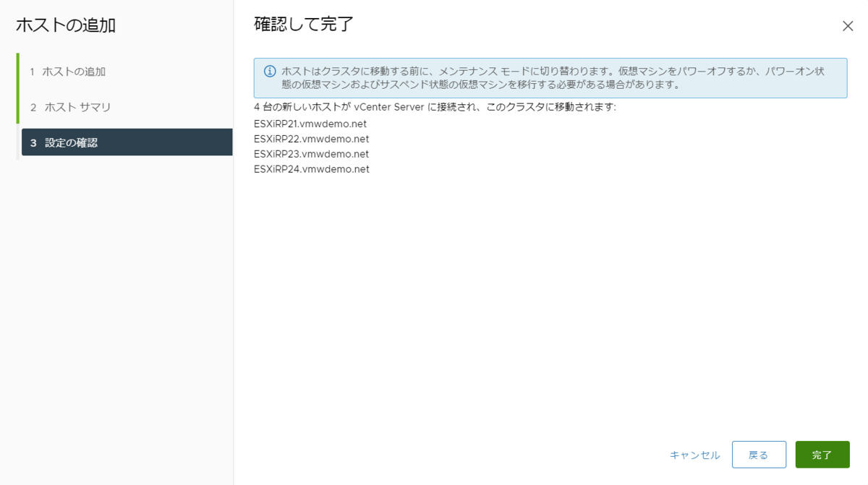Select host name ESXiRP21.vmwdemo.net

pos(312,124)
